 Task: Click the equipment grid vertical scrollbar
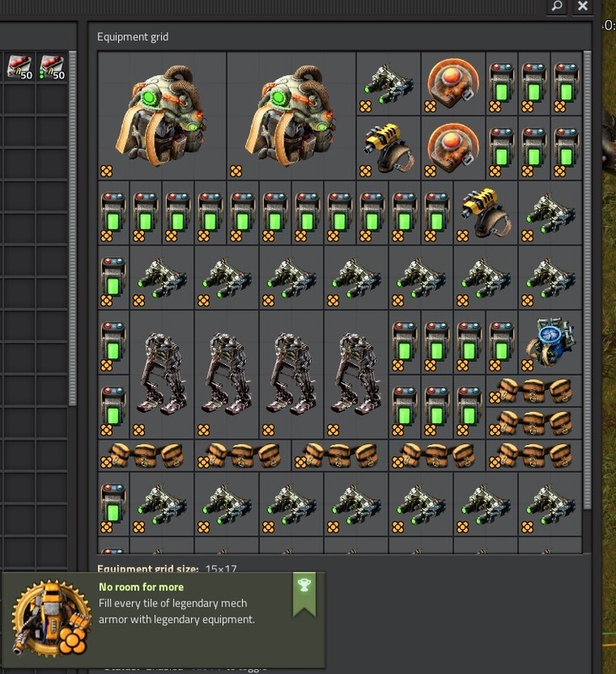[587, 281]
